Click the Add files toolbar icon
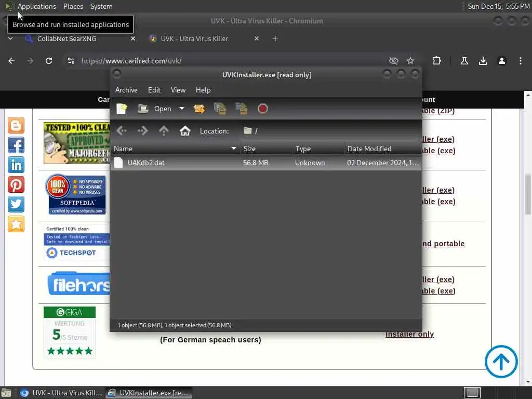Viewport: 532px width, 399px height. tap(220, 109)
